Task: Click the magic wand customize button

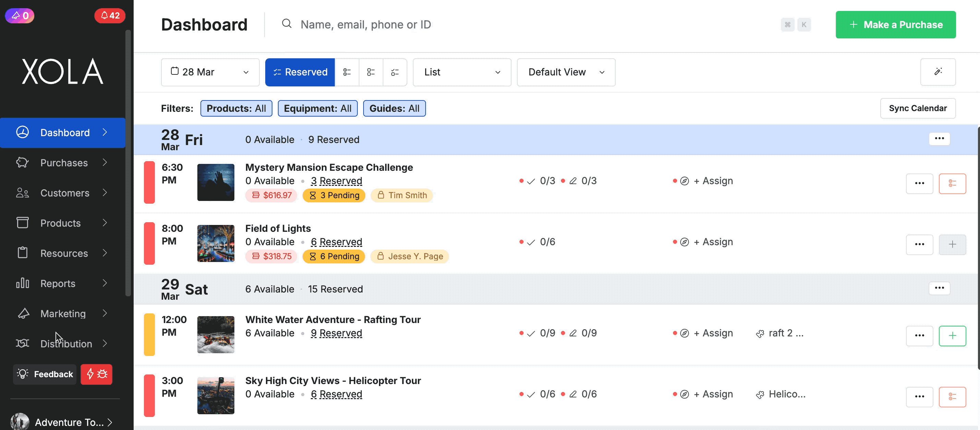Action: (x=938, y=72)
